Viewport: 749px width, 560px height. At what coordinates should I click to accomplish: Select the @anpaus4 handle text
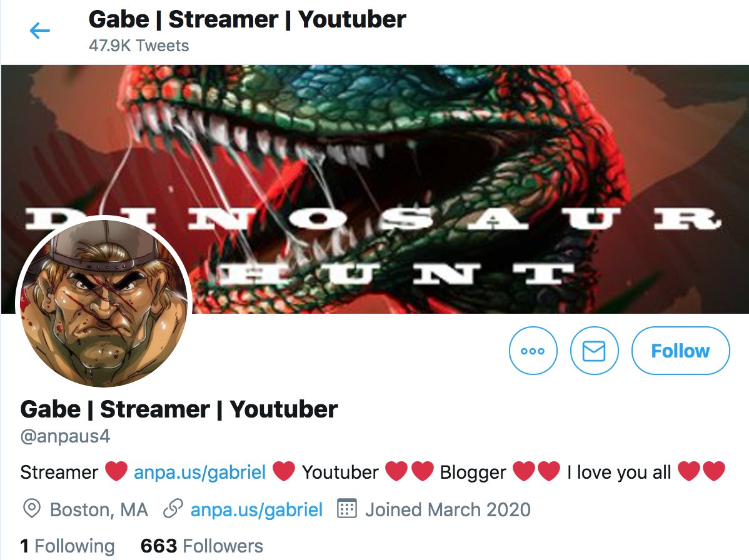point(65,436)
